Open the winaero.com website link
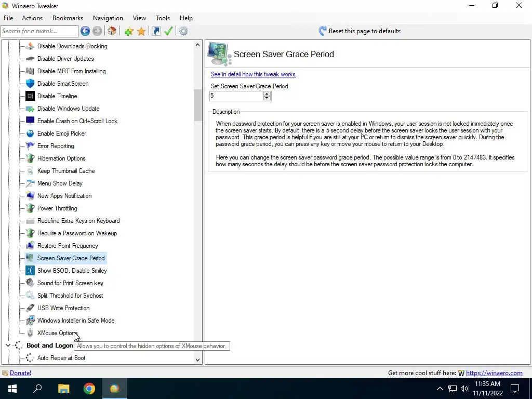The width and height of the screenshot is (532, 399). coord(494,373)
